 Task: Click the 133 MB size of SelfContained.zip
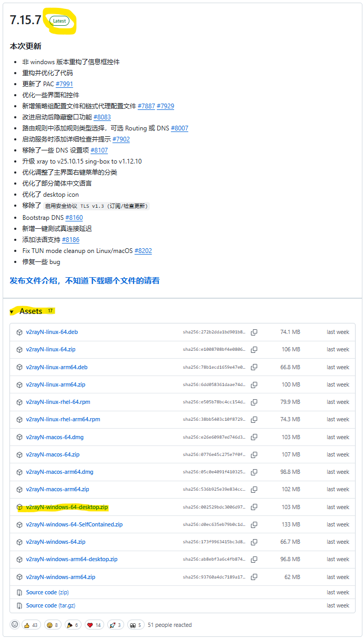point(290,525)
